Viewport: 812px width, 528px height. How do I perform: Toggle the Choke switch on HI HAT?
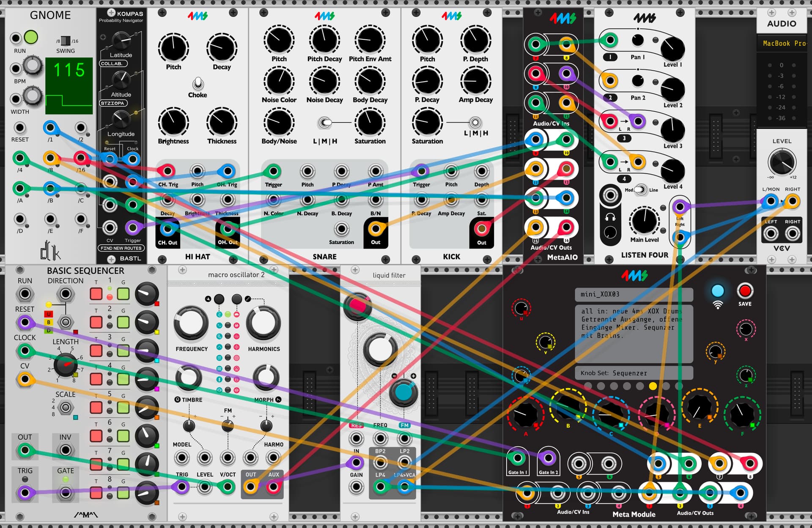[198, 84]
